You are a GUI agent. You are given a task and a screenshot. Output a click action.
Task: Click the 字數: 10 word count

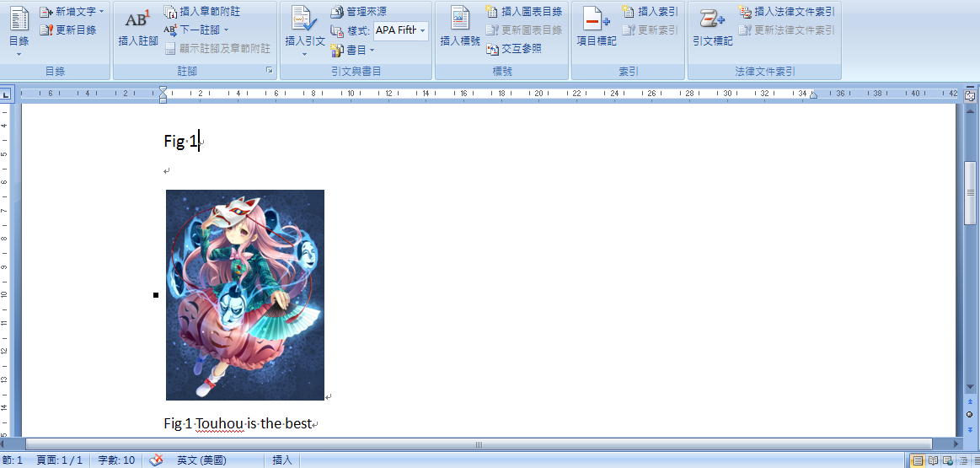(116, 460)
